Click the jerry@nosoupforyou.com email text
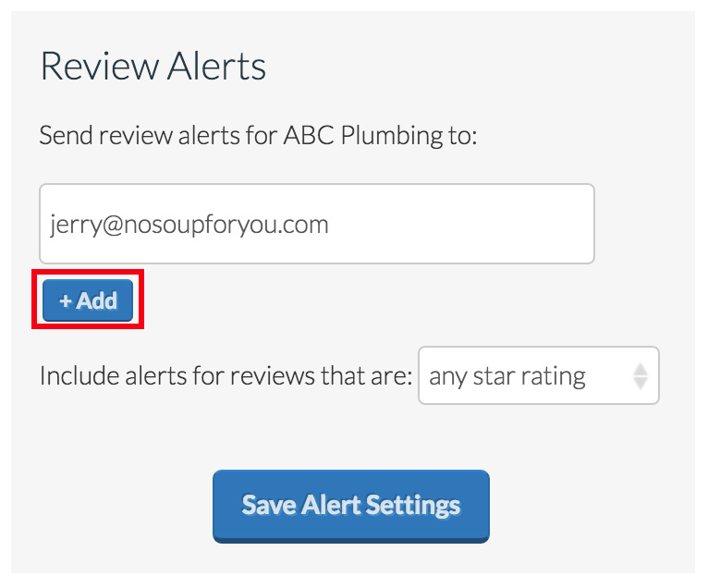 coord(189,225)
